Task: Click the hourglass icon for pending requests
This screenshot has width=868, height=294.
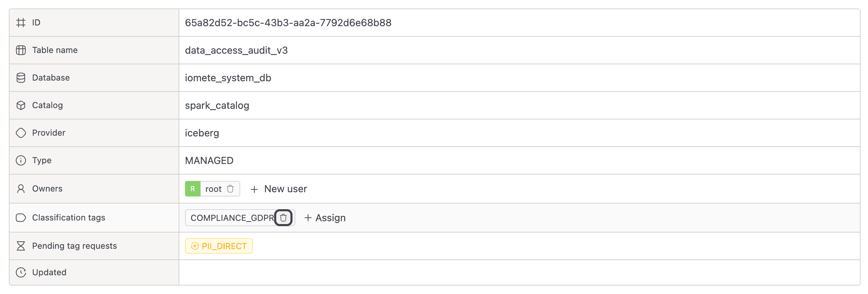Action: coord(21,246)
